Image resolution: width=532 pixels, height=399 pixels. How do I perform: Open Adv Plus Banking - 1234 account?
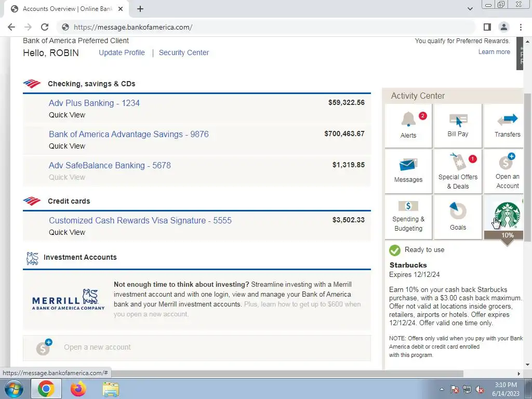tap(95, 103)
